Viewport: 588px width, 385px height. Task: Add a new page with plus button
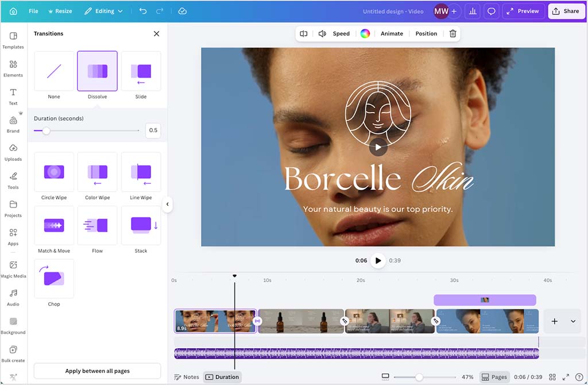[555, 321]
